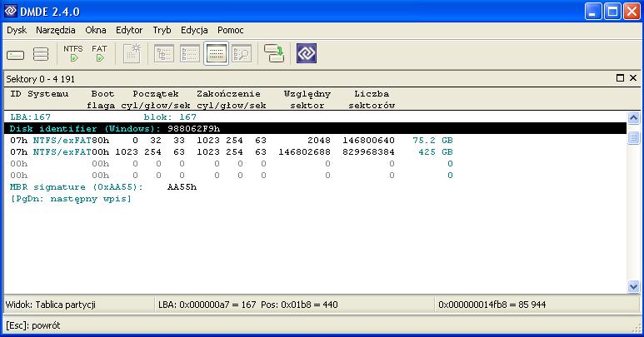Open the Okna menu
This screenshot has width=644, height=337.
click(x=96, y=30)
